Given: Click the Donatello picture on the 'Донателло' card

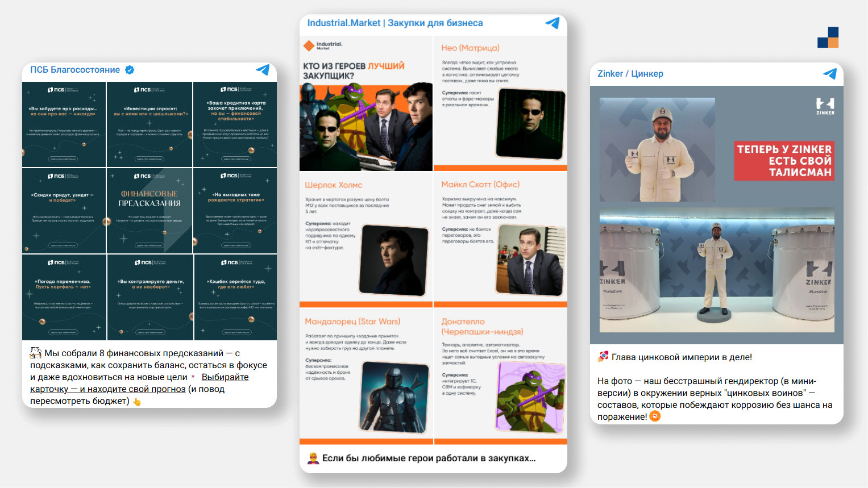Looking at the screenshot, I should point(531,397).
